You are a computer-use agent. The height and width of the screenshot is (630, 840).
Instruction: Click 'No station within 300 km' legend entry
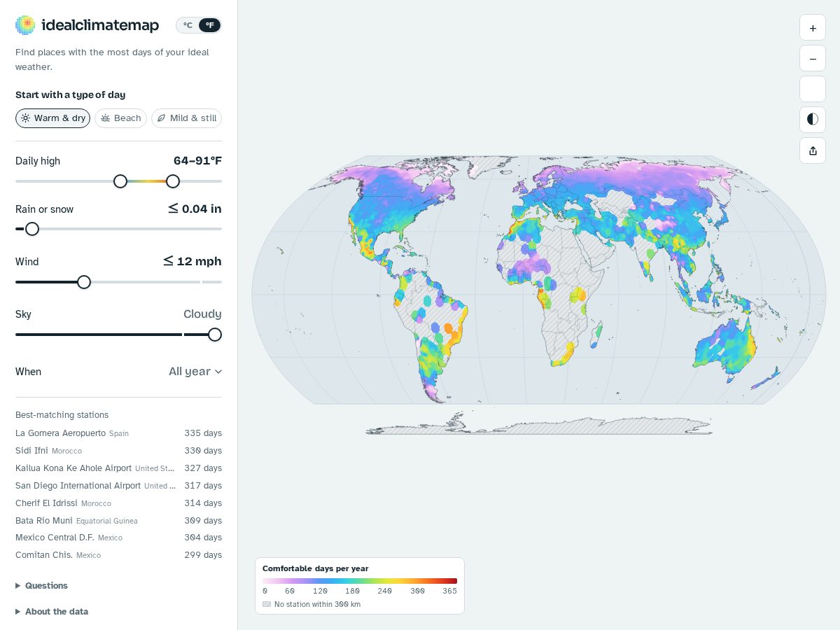(311, 604)
